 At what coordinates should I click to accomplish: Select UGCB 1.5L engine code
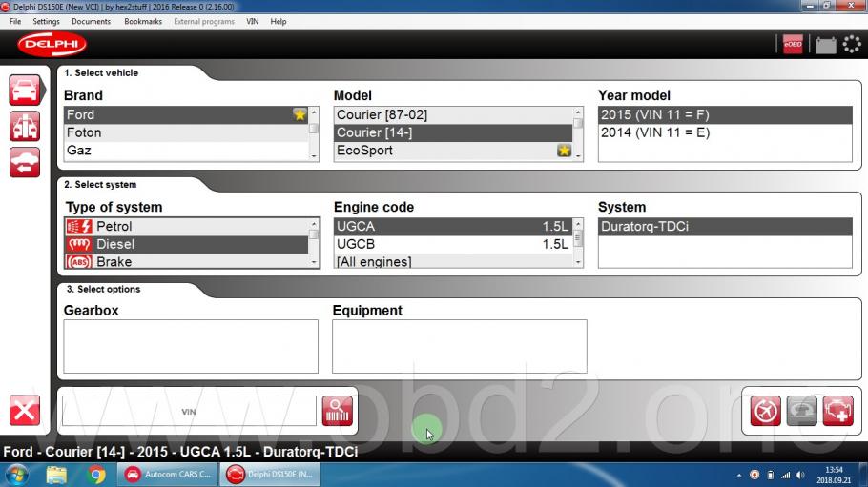click(453, 244)
